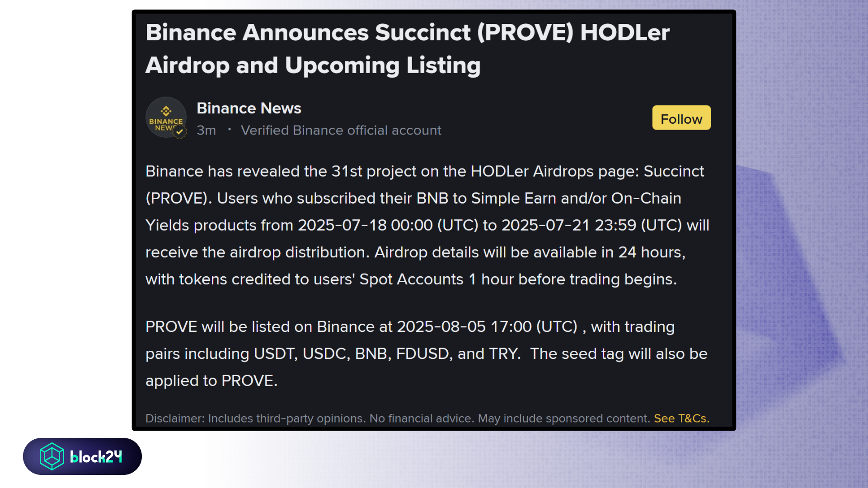Open the See T&Cs link
Image resolution: width=868 pixels, height=488 pixels.
coord(681,418)
